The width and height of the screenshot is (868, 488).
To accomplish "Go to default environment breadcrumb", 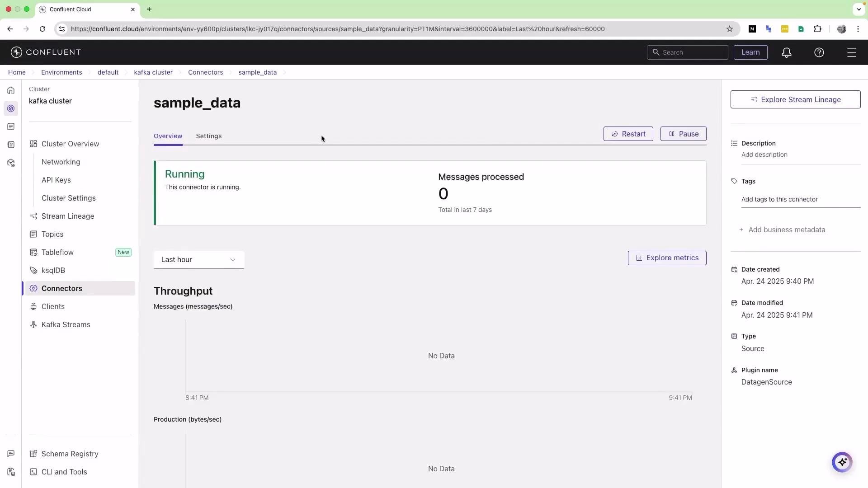I will 108,72.
